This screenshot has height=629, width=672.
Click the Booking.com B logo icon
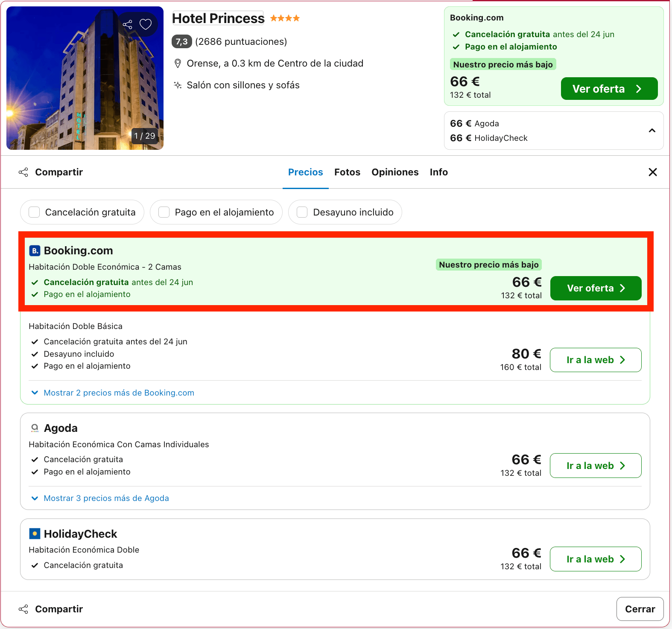click(35, 250)
